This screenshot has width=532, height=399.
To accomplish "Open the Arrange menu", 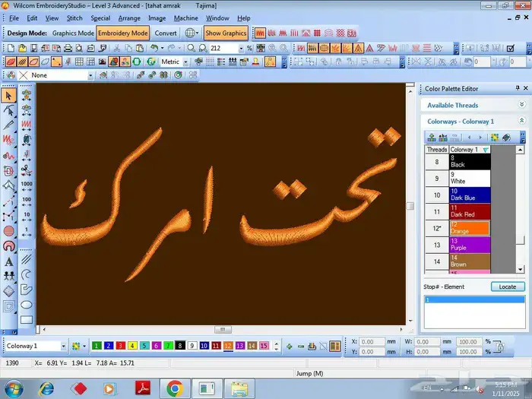I will (128, 17).
